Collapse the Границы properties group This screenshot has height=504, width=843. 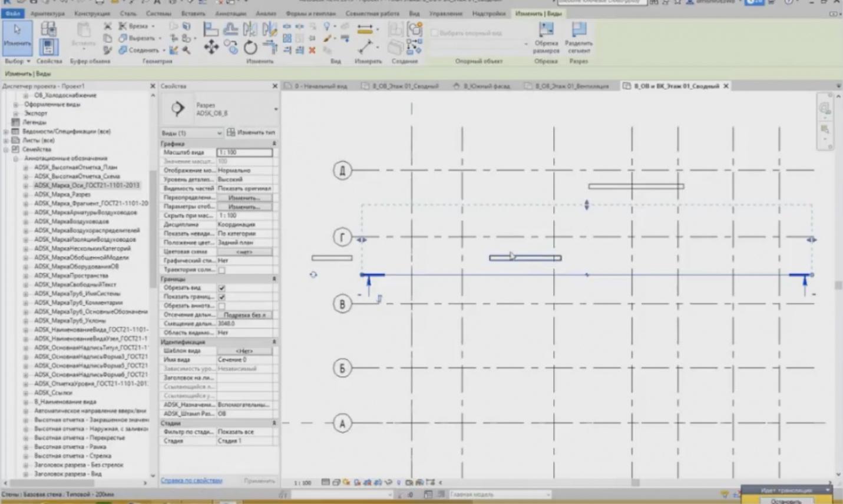click(x=274, y=279)
